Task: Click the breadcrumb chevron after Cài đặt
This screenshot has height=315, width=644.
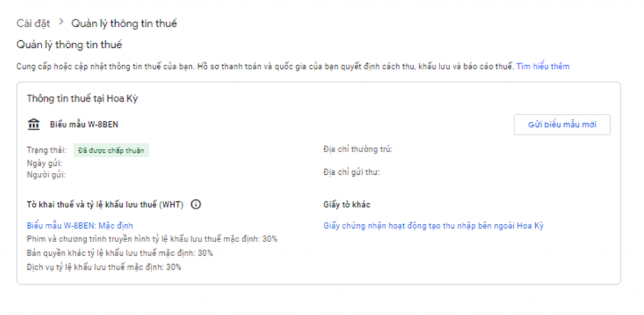Action: pos(61,23)
